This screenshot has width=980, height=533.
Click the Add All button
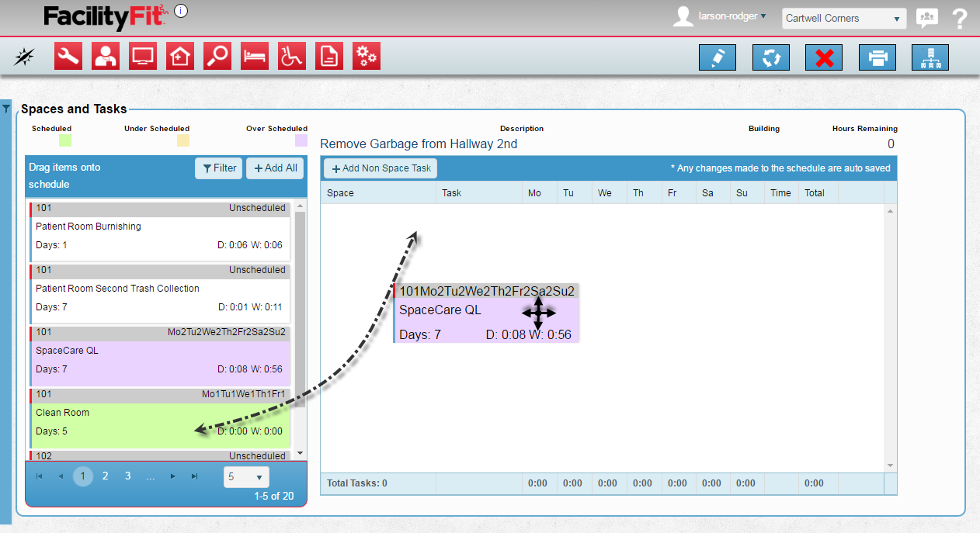point(275,168)
